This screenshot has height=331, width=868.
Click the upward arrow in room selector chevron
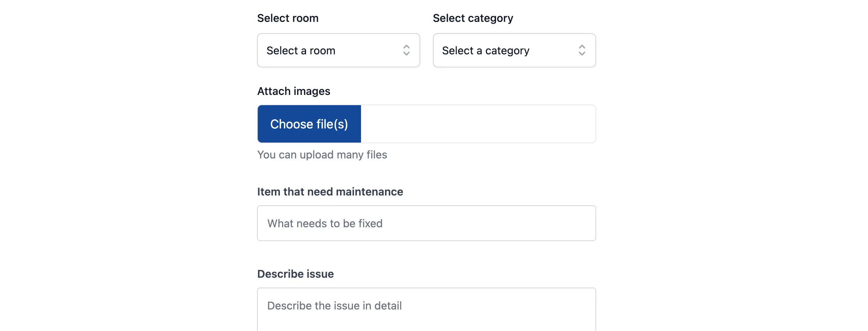pos(406,47)
